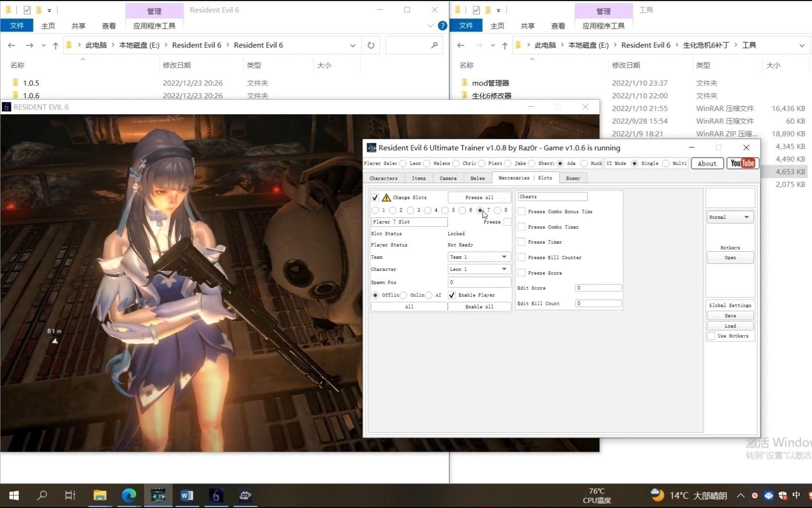Click the Hotkeys Open button
The width and height of the screenshot is (812, 508).
coord(730,257)
